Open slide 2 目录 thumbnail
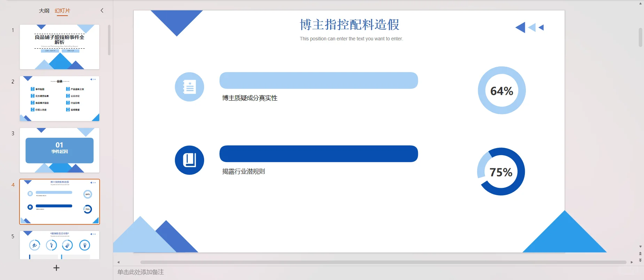 coord(60,98)
